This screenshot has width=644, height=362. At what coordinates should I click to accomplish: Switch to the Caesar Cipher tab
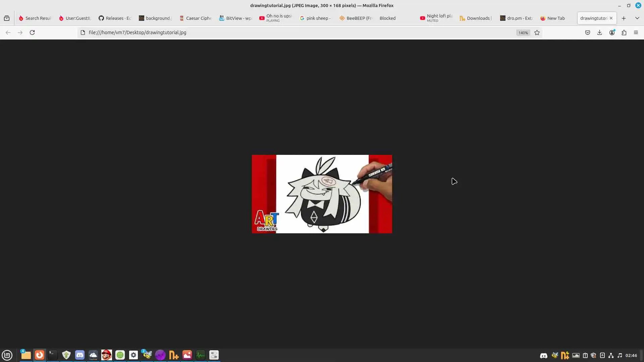pos(196,18)
